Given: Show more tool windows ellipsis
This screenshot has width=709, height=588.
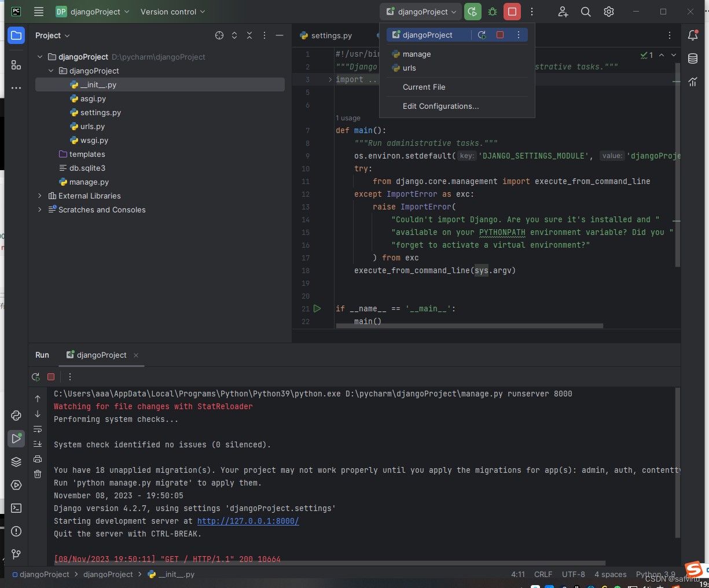Looking at the screenshot, I should 16,88.
